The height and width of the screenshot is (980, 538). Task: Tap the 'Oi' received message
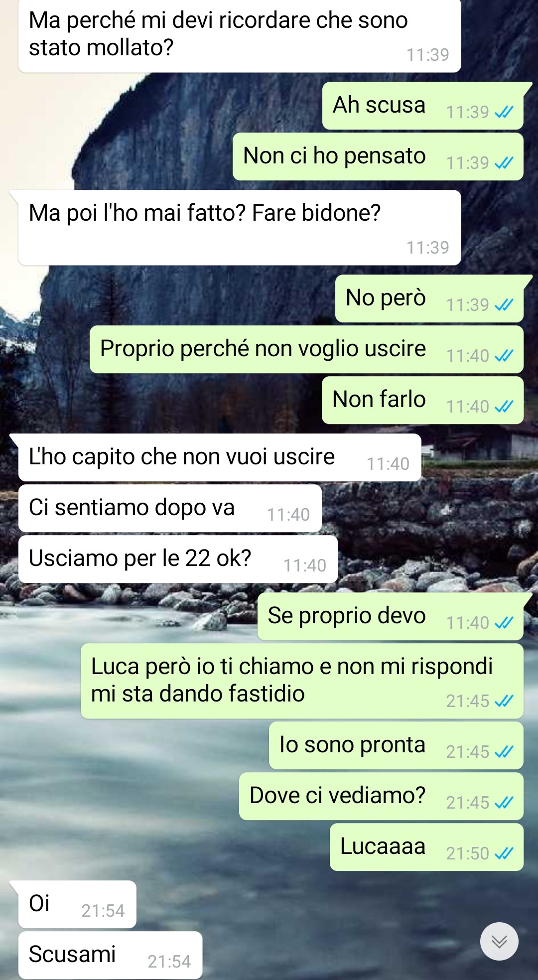[x=77, y=904]
